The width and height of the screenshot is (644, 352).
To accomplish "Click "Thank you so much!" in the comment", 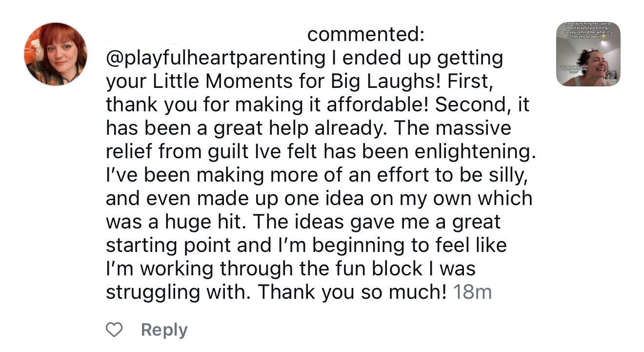I will pyautogui.click(x=352, y=291).
